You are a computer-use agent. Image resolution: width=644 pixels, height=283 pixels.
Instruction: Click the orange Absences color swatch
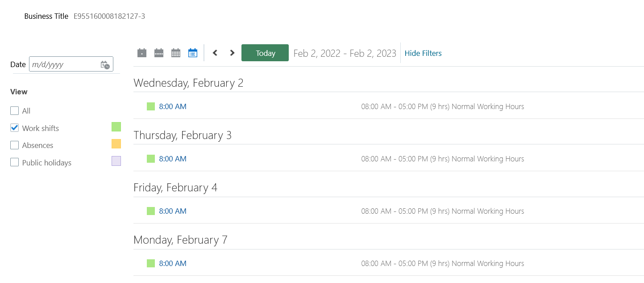click(x=116, y=144)
